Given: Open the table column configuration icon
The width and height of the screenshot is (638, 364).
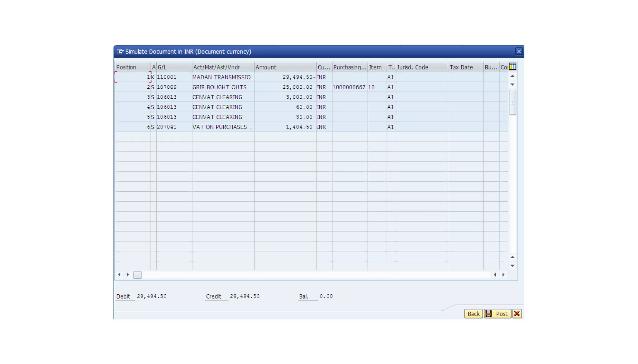Looking at the screenshot, I should click(x=512, y=67).
